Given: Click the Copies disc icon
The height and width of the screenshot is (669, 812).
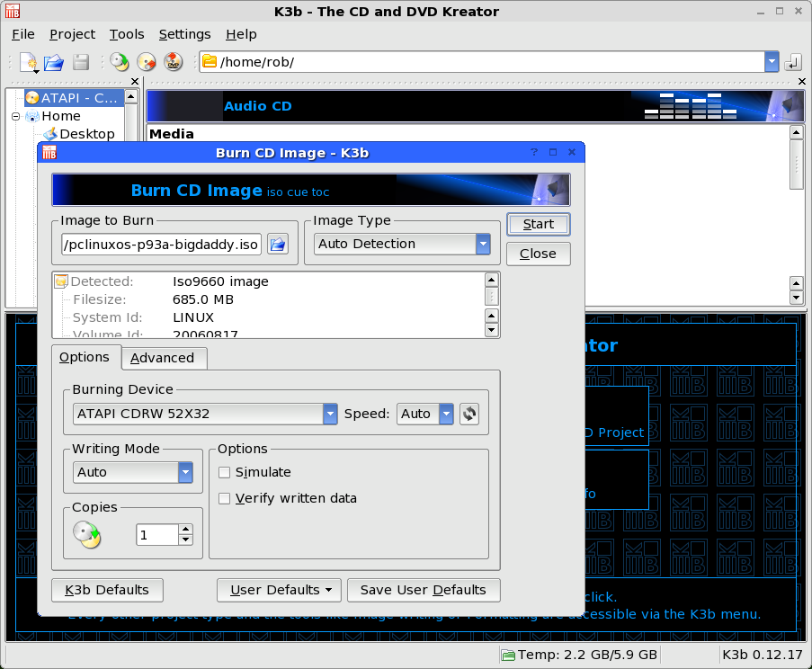Looking at the screenshot, I should coord(86,534).
